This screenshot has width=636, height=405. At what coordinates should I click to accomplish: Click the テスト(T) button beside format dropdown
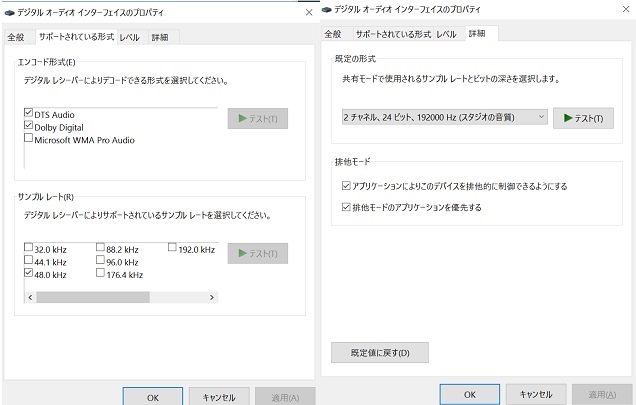583,118
